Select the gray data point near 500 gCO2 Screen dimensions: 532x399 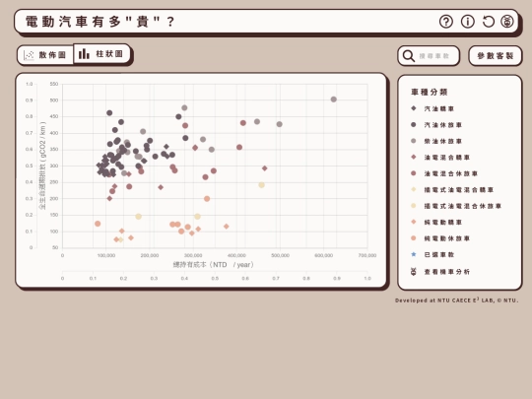(x=334, y=100)
